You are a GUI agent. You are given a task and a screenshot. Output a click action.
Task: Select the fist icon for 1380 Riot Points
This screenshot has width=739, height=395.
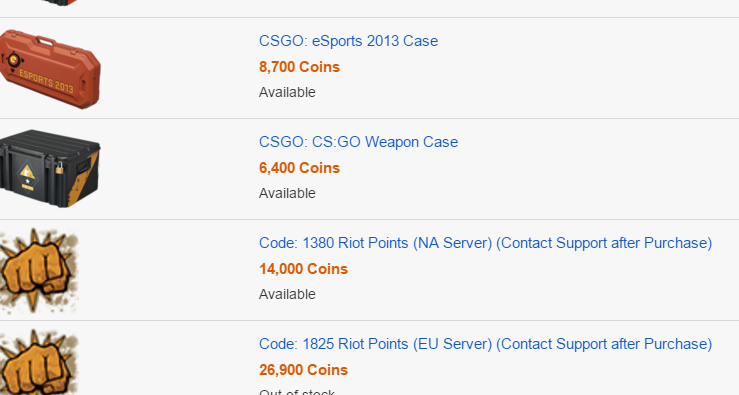[x=39, y=271]
